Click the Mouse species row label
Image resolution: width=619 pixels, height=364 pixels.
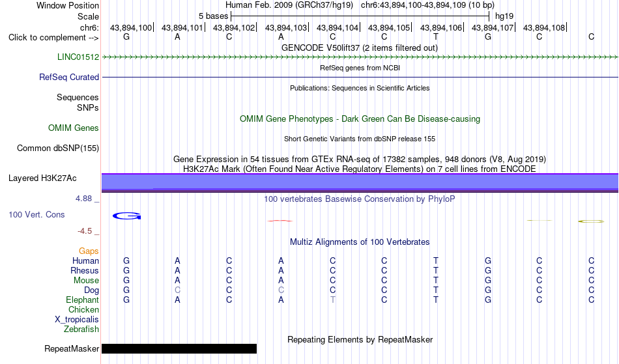(86, 281)
